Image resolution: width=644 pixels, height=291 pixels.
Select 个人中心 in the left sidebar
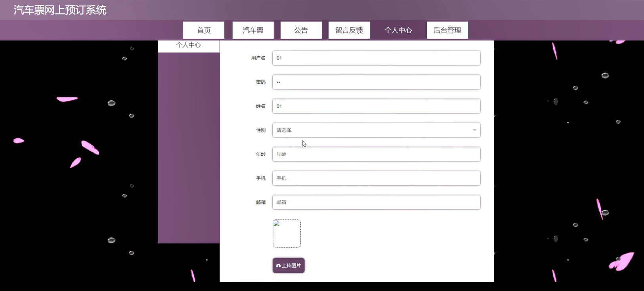[189, 45]
